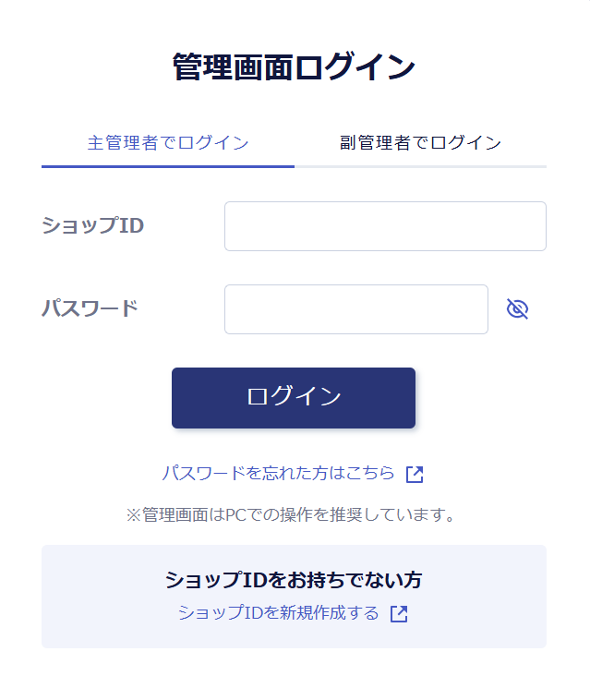Viewport: 590px width, 700px height.
Task: Focus the パスワード input field
Action: [355, 309]
